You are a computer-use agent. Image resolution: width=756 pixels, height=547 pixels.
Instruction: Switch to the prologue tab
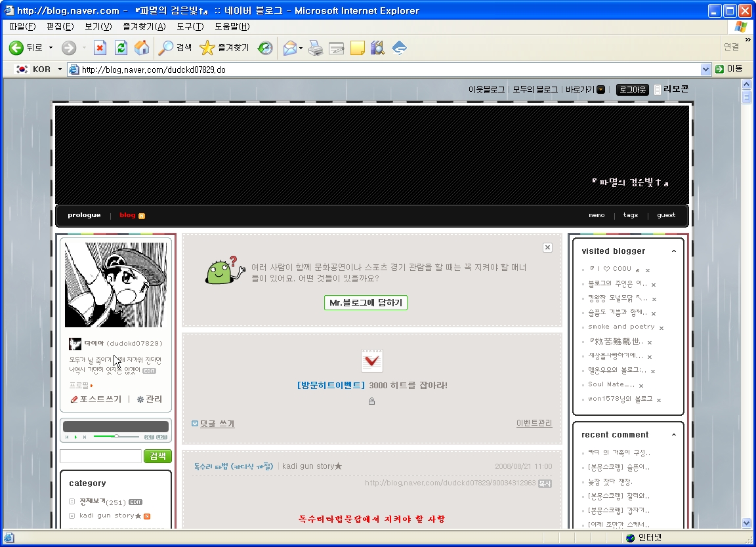point(84,215)
